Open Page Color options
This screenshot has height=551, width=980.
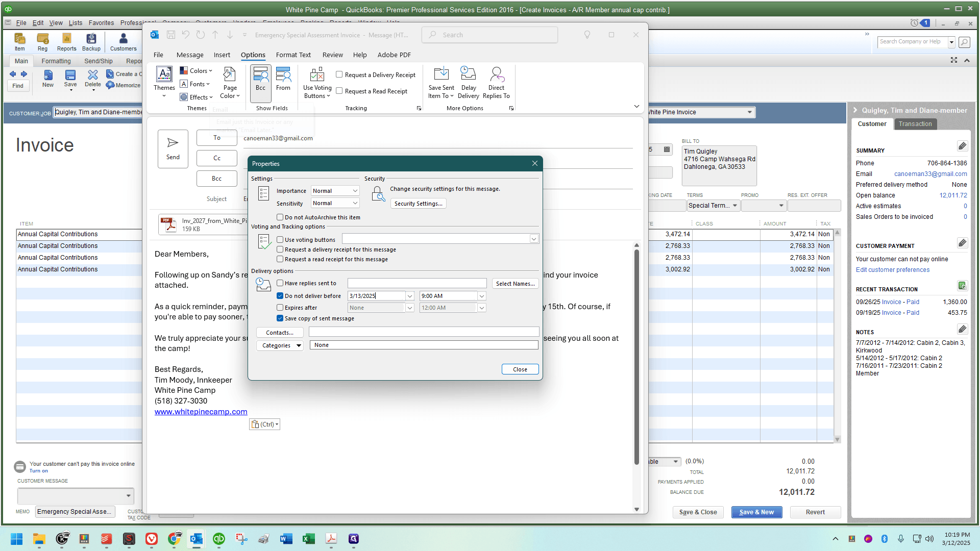230,83
